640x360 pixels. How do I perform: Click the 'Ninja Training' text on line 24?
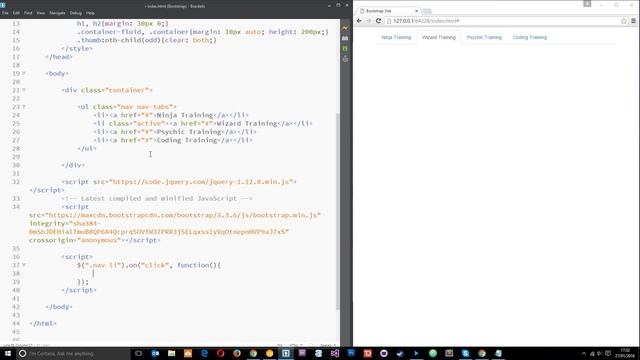(x=185, y=115)
